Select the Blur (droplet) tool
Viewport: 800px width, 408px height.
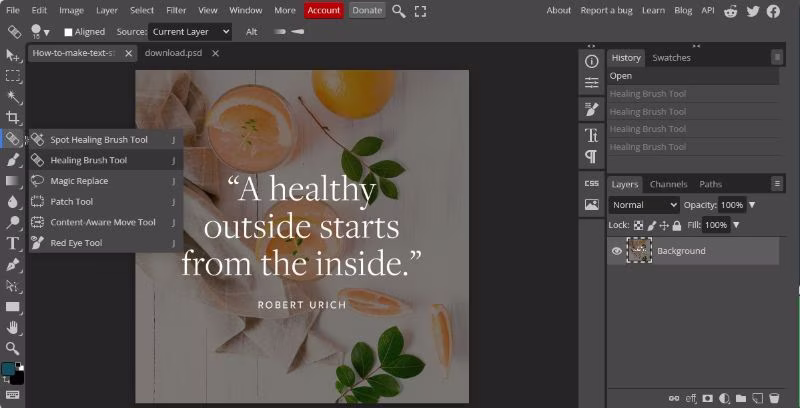[x=13, y=202]
